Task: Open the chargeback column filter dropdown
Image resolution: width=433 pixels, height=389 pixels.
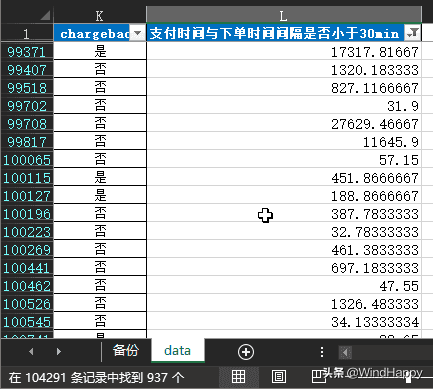Action: pos(137,33)
